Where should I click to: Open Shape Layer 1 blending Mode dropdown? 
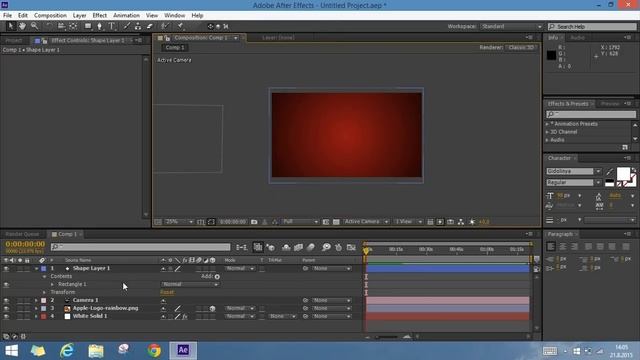click(x=240, y=269)
